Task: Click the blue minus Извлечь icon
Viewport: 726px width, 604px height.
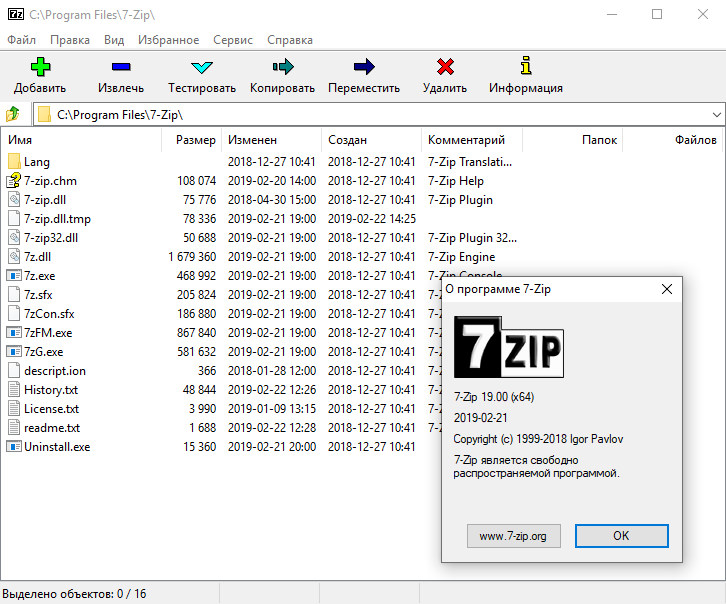Action: click(121, 67)
